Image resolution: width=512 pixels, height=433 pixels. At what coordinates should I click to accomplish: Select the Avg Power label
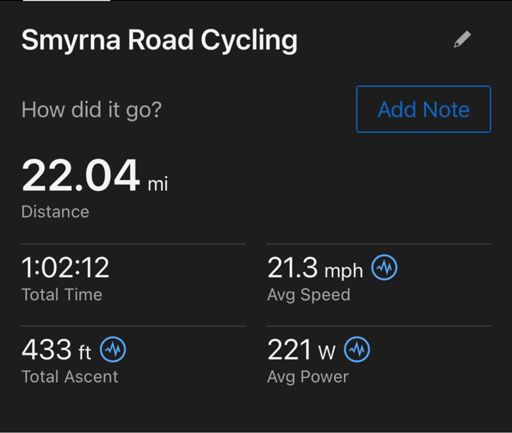click(x=308, y=378)
